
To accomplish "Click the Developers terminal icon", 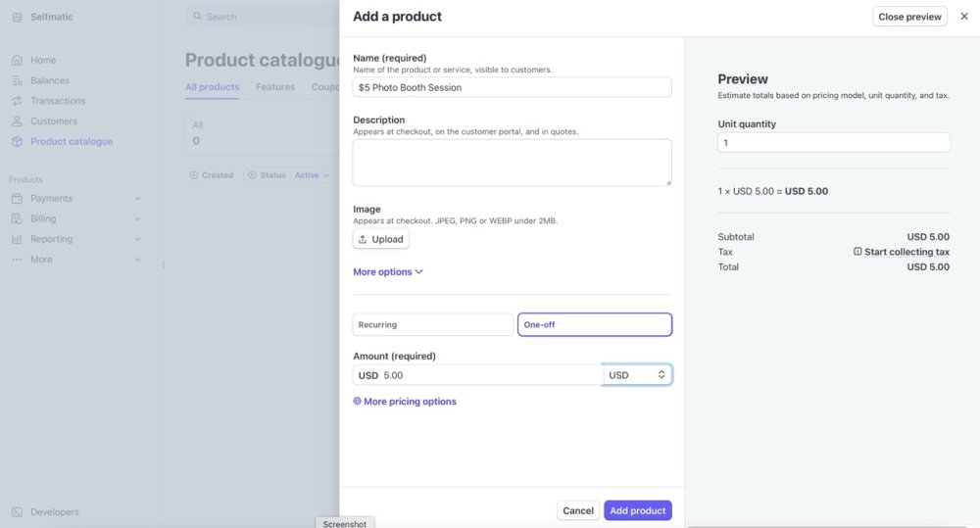I will [17, 512].
